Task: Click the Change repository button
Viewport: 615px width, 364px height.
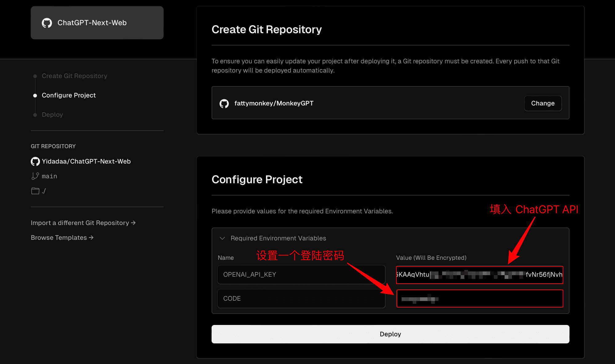Action: tap(543, 103)
